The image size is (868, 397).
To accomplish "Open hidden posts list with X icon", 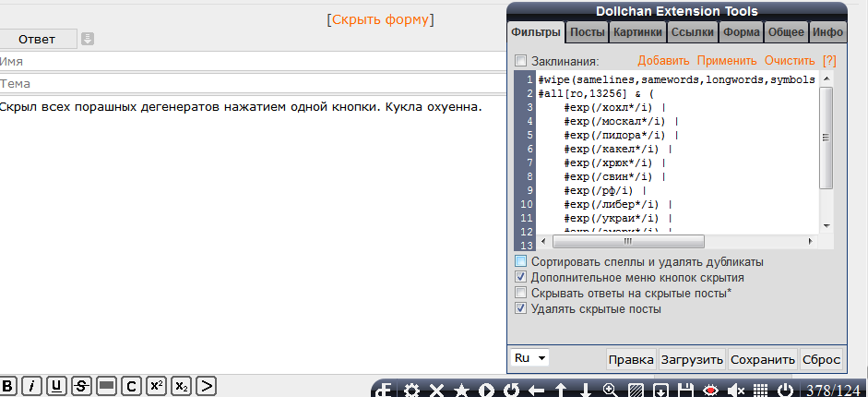I will 437,390.
